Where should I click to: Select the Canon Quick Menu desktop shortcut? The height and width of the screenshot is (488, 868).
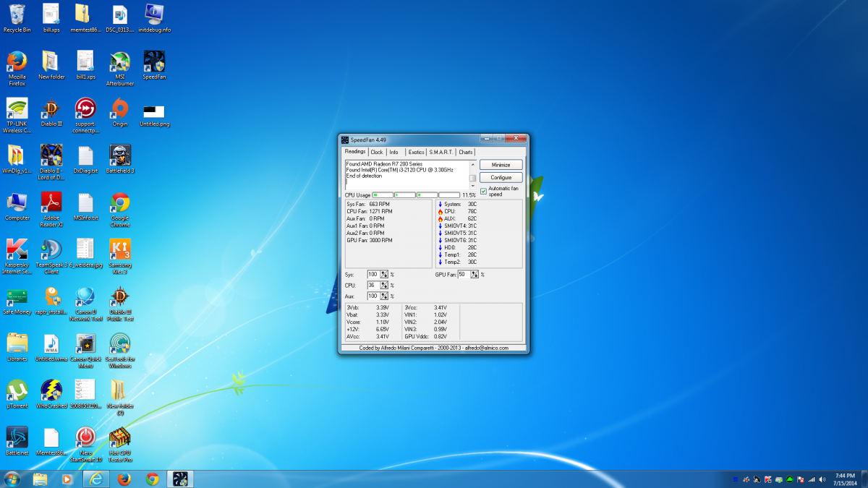(x=85, y=351)
